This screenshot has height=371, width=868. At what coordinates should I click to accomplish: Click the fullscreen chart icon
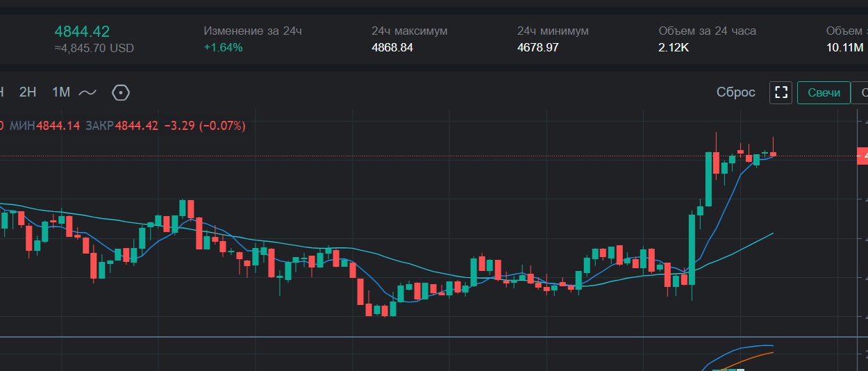pyautogui.click(x=781, y=92)
